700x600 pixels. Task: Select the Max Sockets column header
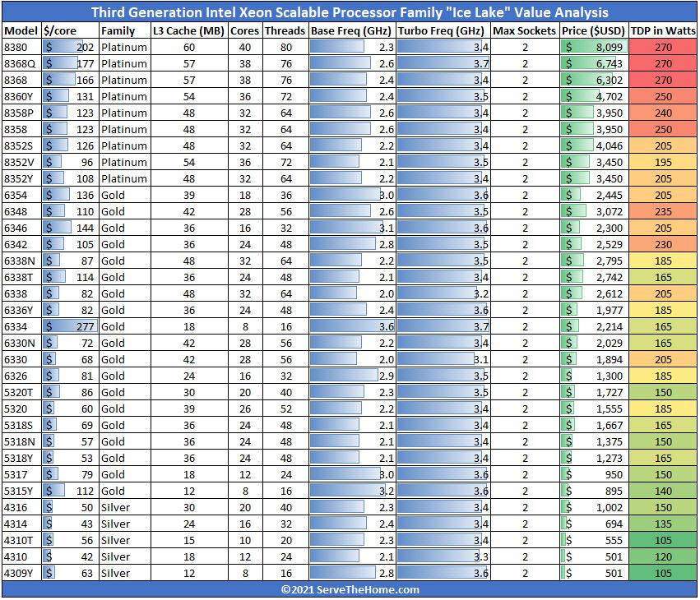pos(525,30)
